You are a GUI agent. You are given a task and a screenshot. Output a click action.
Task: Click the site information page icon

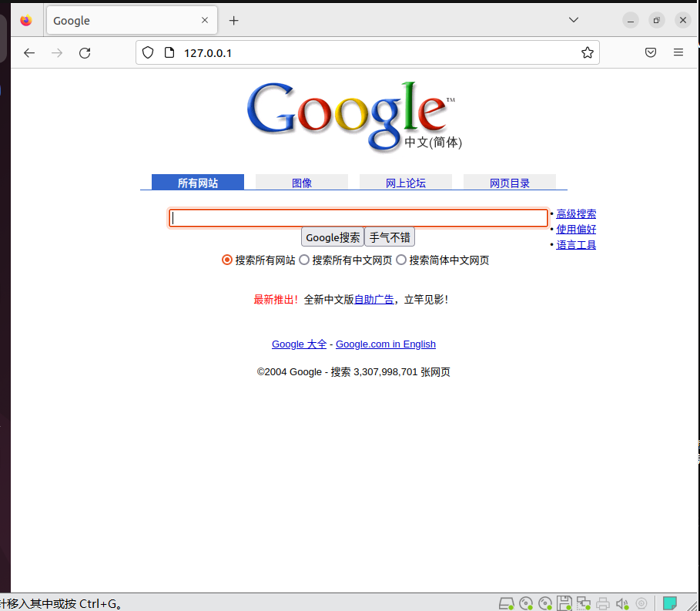tap(169, 52)
